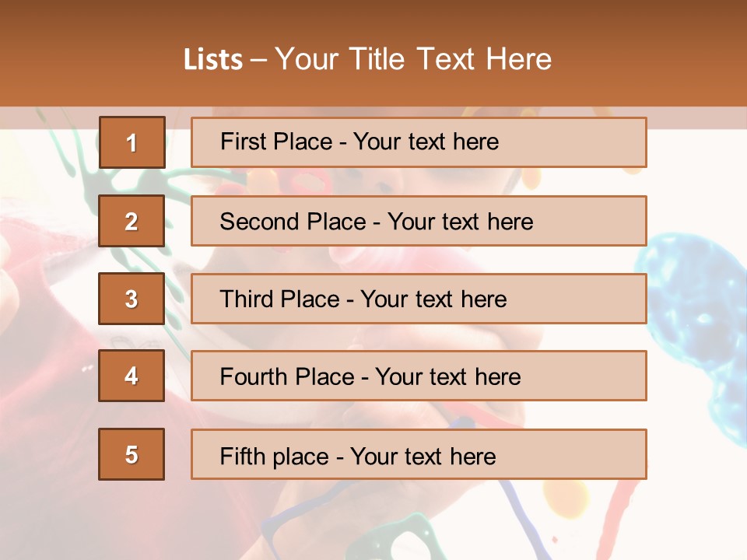Click the dash in the slide title
747x560 pixels.
pyautogui.click(x=258, y=60)
